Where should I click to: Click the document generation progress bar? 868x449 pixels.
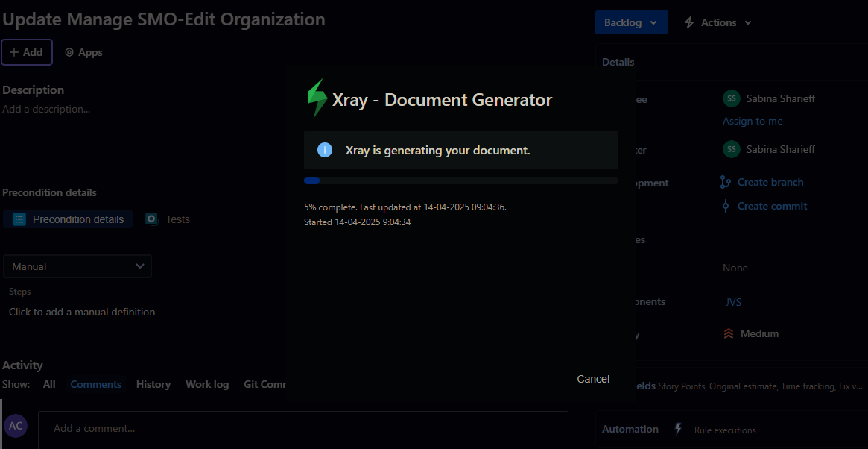pos(461,180)
